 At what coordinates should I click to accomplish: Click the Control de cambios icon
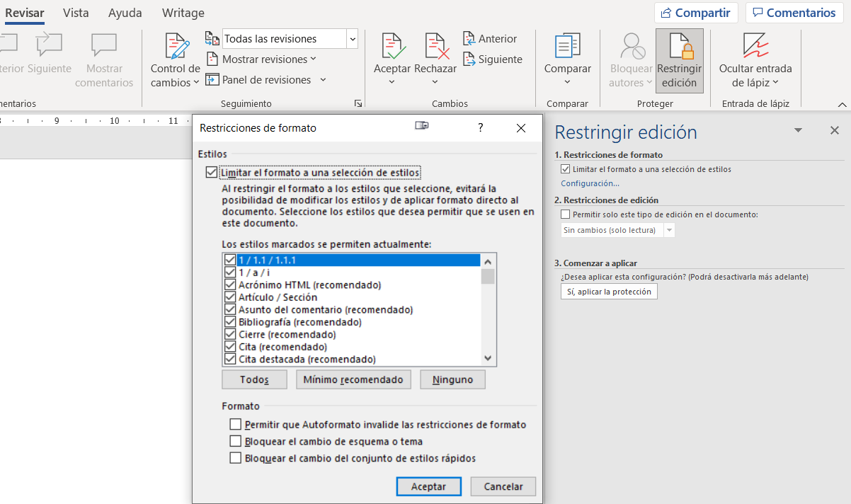(x=176, y=47)
